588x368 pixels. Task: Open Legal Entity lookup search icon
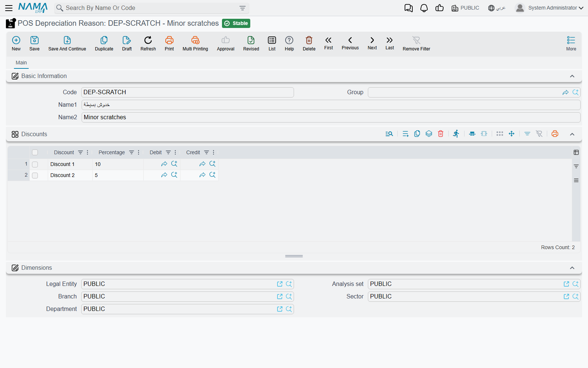[x=289, y=284]
